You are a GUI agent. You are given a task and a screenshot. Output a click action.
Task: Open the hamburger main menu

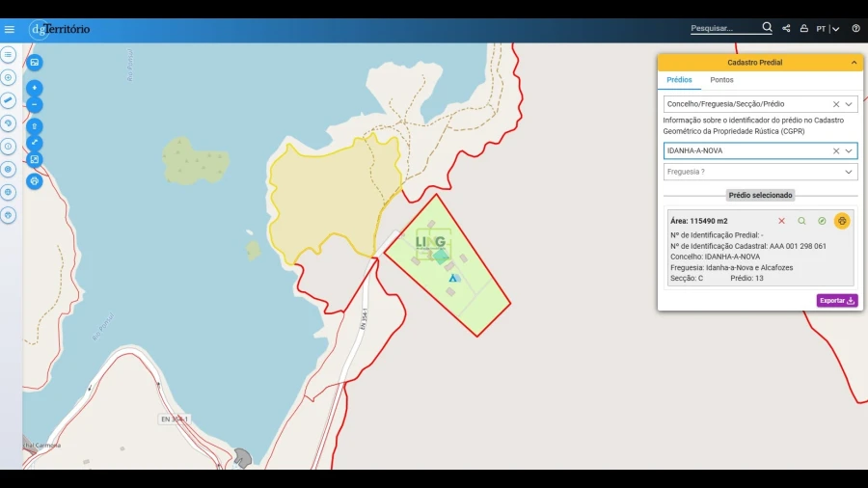[10, 30]
